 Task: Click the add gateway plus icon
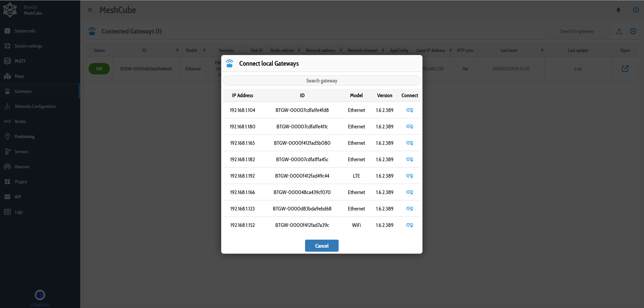pyautogui.click(x=633, y=31)
